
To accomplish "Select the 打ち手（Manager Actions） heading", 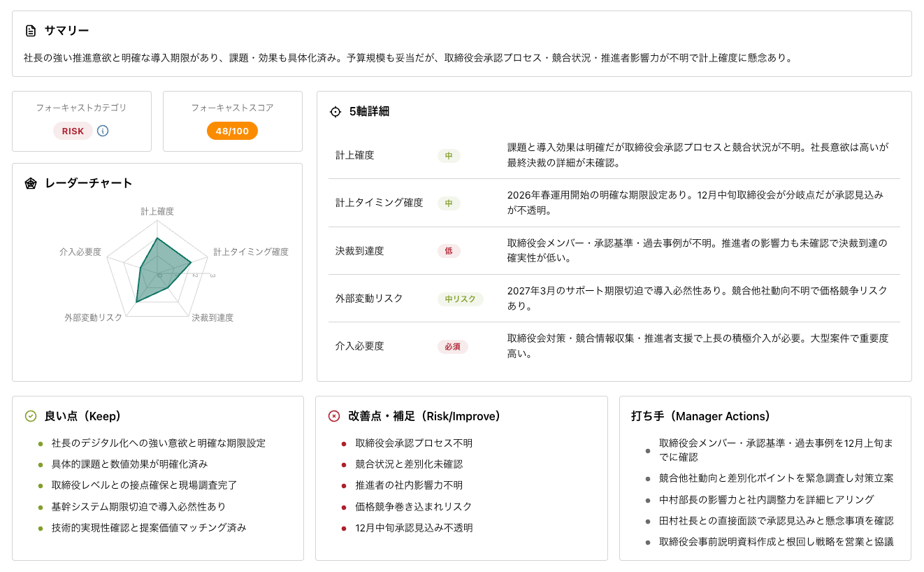I will (x=700, y=416).
